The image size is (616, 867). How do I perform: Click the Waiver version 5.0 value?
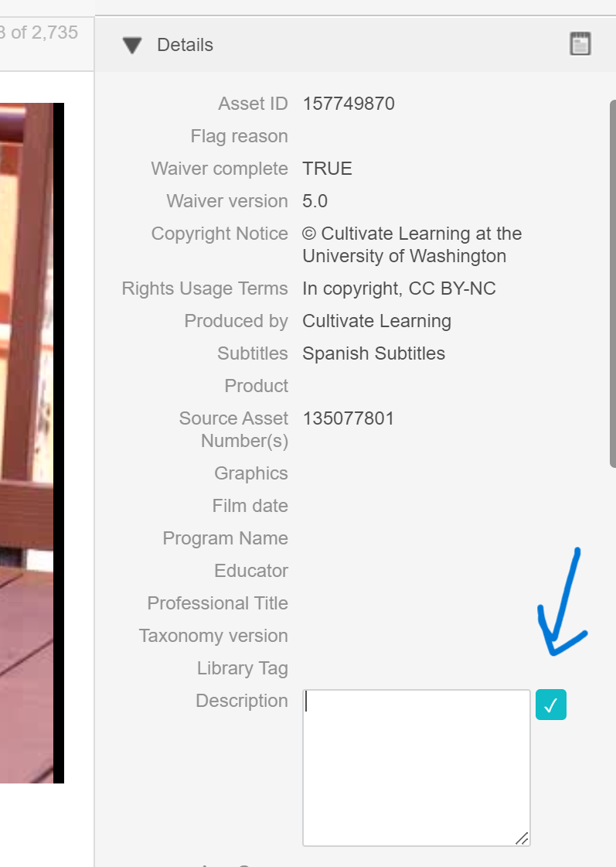tap(315, 201)
